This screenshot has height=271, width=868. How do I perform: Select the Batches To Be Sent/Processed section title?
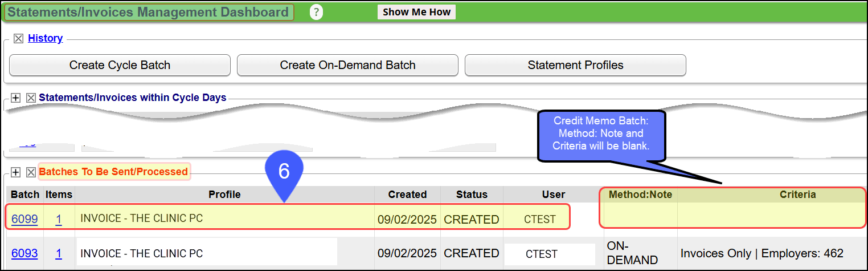[114, 172]
